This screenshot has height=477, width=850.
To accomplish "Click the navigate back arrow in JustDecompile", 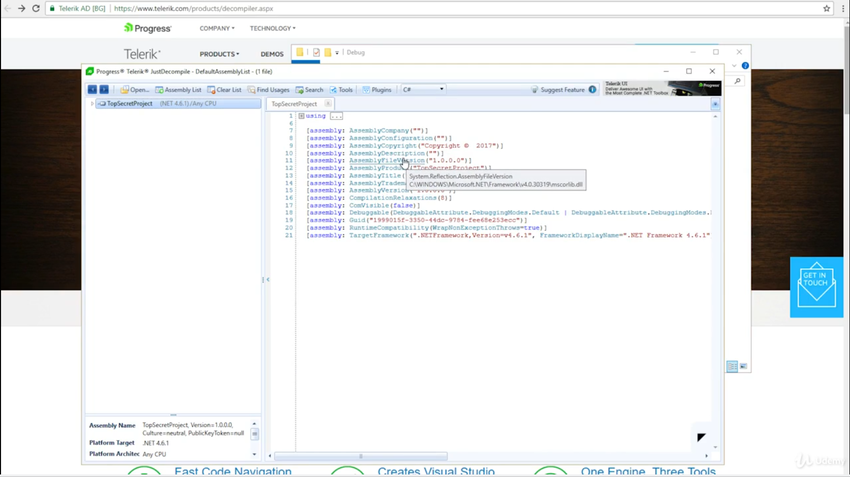I will tap(92, 90).
